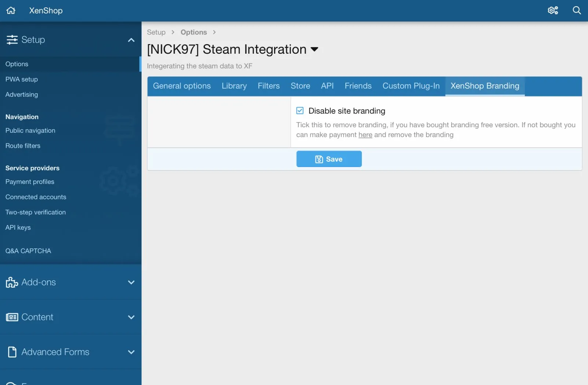Open the admin settings gears icon

click(x=553, y=10)
